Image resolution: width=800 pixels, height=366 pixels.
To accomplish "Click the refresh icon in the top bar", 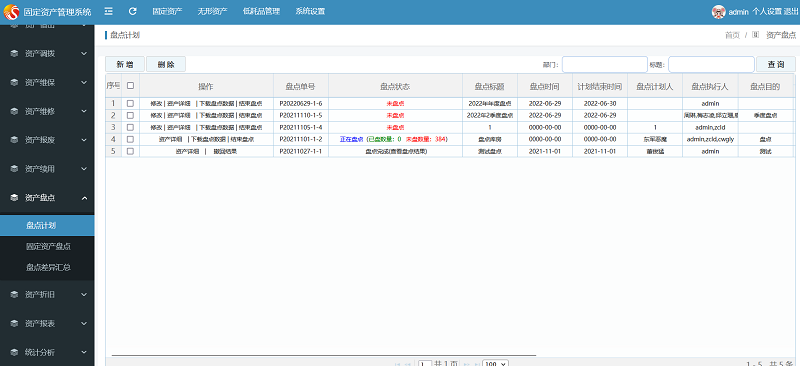I will tap(133, 11).
